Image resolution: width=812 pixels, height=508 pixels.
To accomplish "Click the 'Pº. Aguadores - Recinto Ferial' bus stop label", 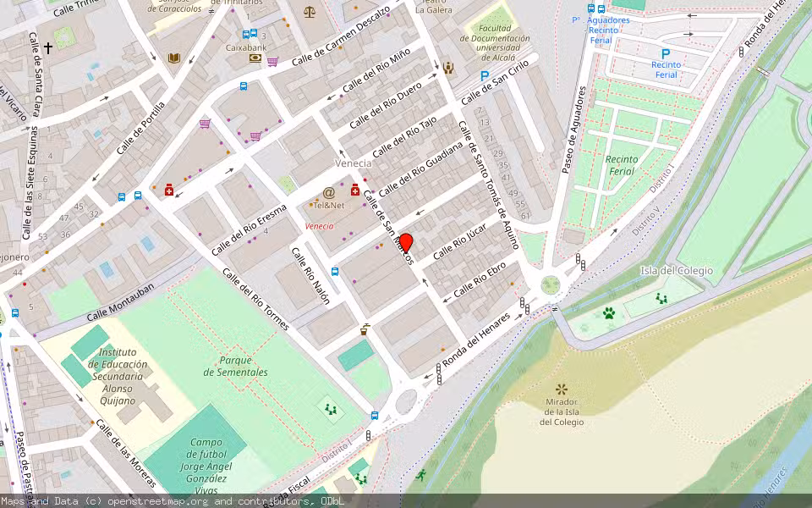I will [601, 30].
